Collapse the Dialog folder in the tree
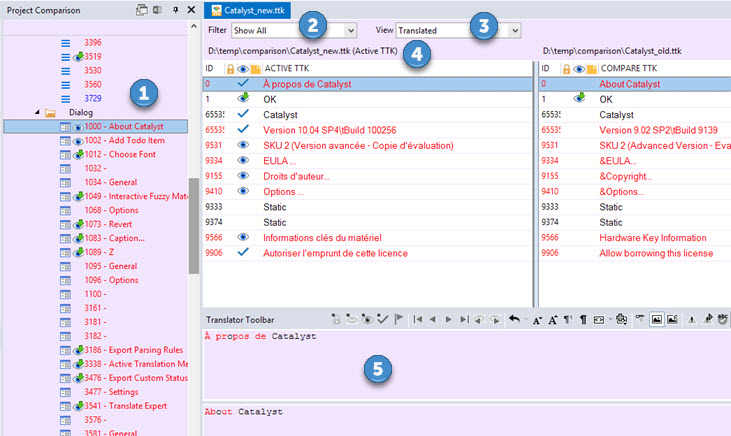The image size is (731, 436). (37, 112)
